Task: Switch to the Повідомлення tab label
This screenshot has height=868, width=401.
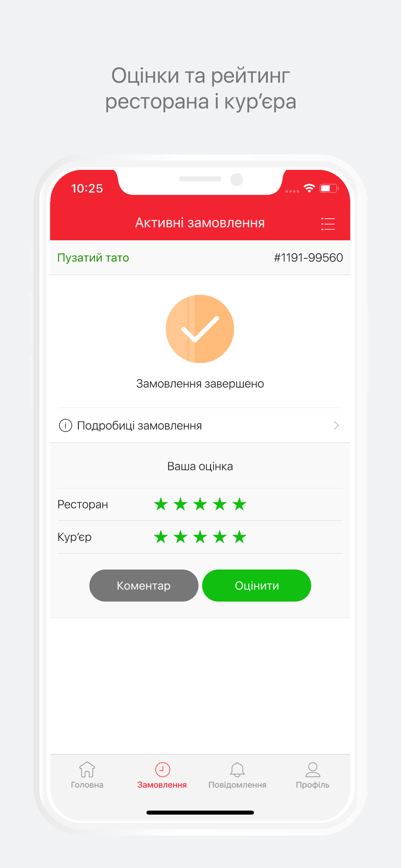Action: coord(237,785)
